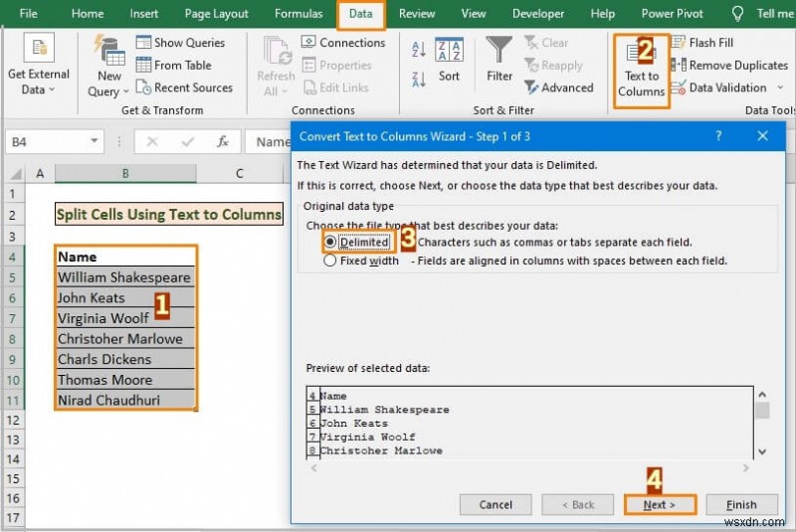
Task: Cancel formula bar entry X icon
Action: [x=152, y=142]
